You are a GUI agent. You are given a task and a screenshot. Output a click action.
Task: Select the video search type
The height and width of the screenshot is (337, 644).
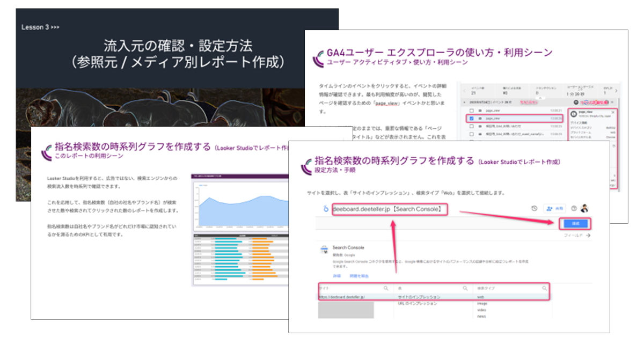point(481,310)
